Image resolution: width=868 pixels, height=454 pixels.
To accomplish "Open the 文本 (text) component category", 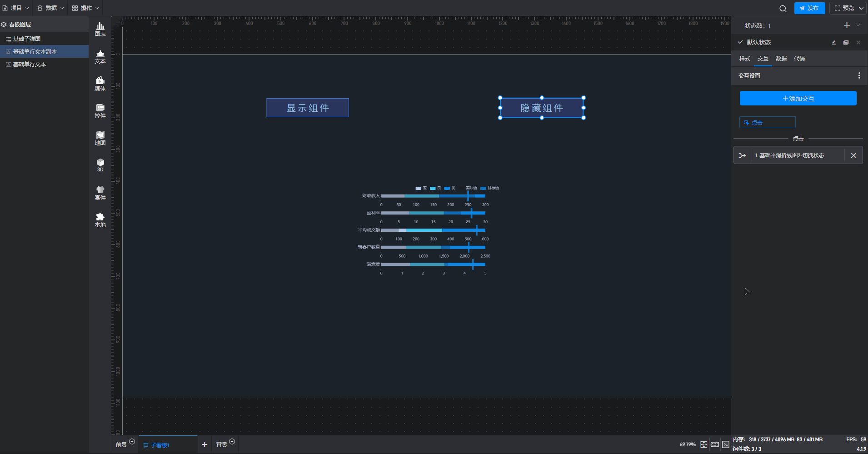I will (x=100, y=57).
